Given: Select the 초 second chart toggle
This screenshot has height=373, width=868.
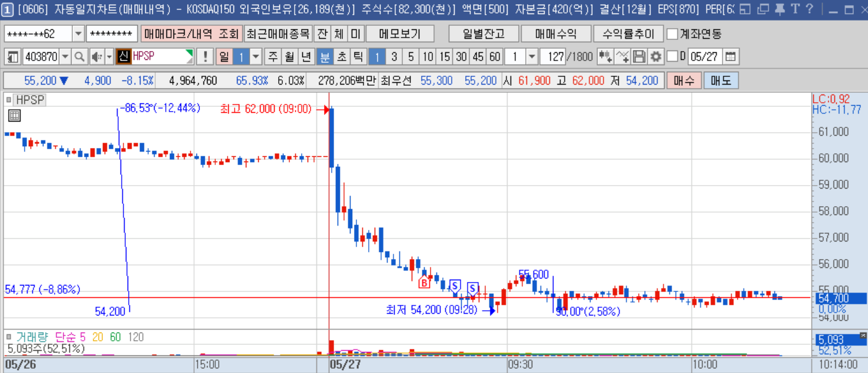Looking at the screenshot, I should (x=341, y=57).
